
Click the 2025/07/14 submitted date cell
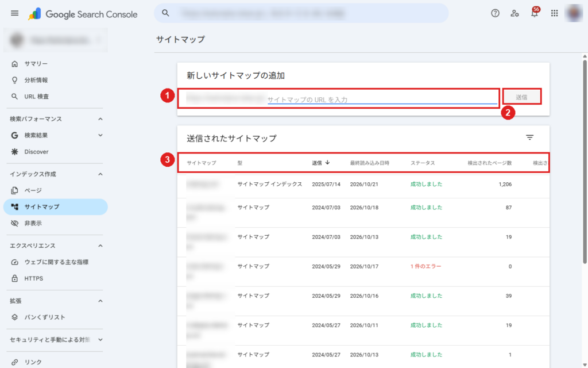(326, 185)
